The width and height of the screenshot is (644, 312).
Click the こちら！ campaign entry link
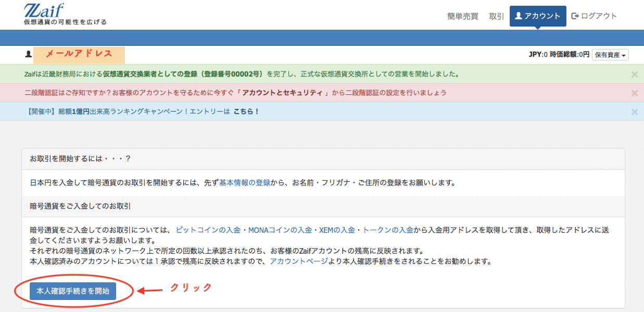pos(246,111)
